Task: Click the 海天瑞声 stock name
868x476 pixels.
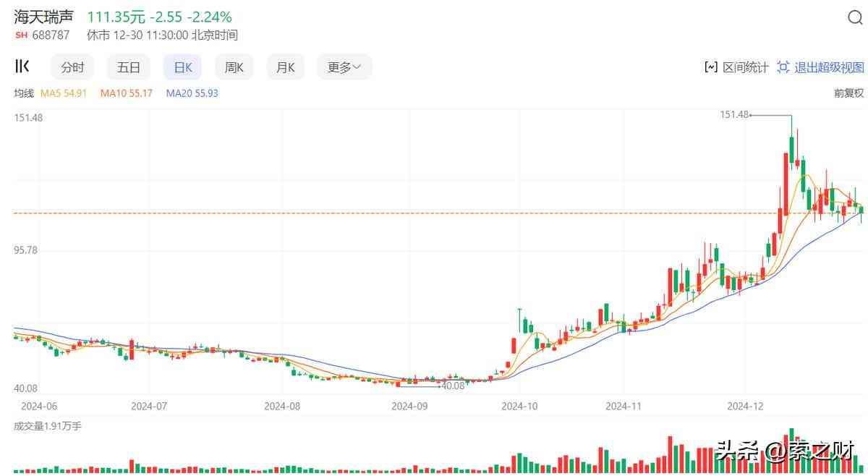Action: [x=44, y=17]
